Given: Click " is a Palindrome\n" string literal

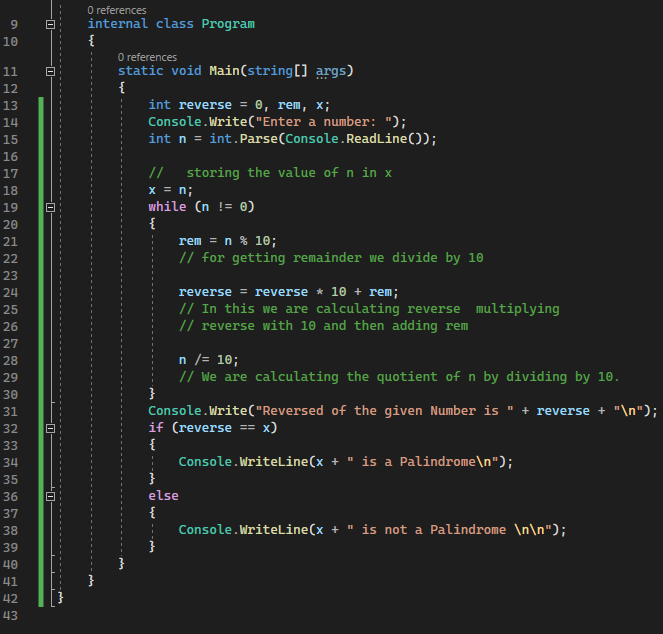Looking at the screenshot, I should [423, 461].
